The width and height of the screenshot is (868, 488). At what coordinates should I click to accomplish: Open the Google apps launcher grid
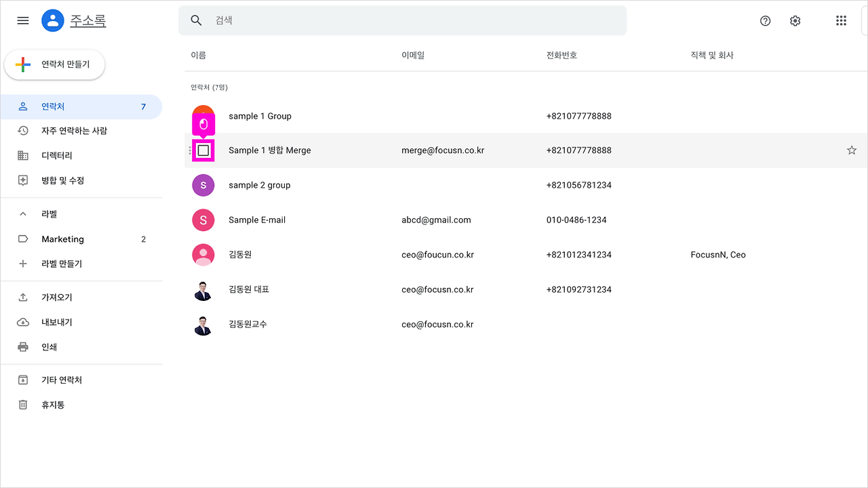pyautogui.click(x=841, y=20)
